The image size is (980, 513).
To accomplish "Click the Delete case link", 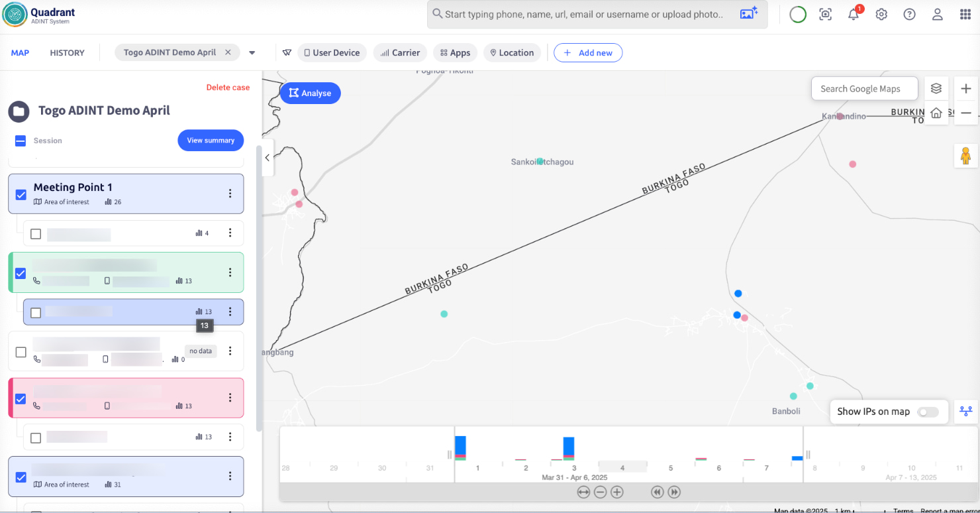I will [228, 87].
